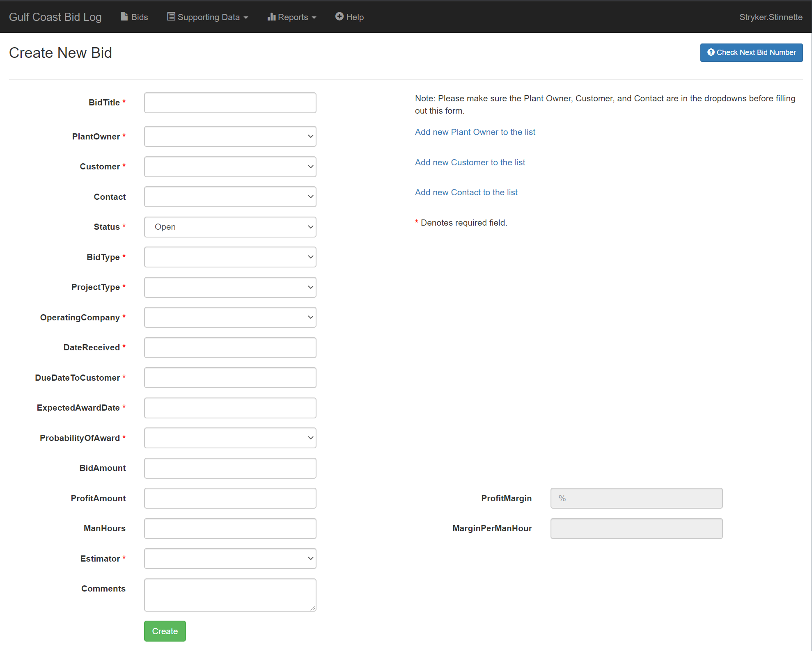The image size is (812, 651).
Task: Click Add new Plant Owner to the list
Action: coord(476,132)
